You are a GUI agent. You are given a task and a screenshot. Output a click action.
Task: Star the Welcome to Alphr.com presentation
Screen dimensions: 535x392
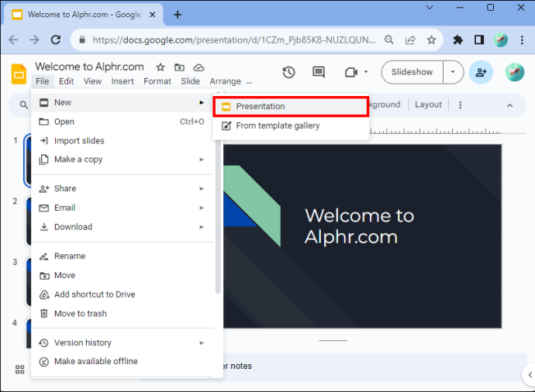pyautogui.click(x=160, y=67)
